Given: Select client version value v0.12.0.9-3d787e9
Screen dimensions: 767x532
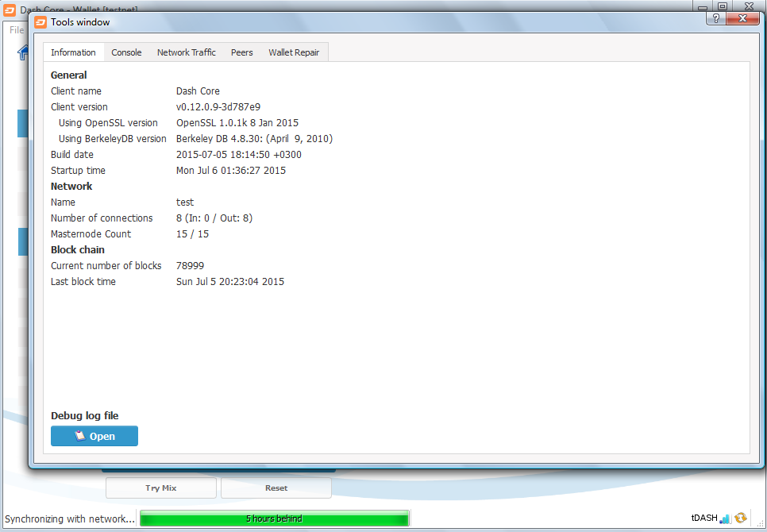Looking at the screenshot, I should pyautogui.click(x=218, y=107).
